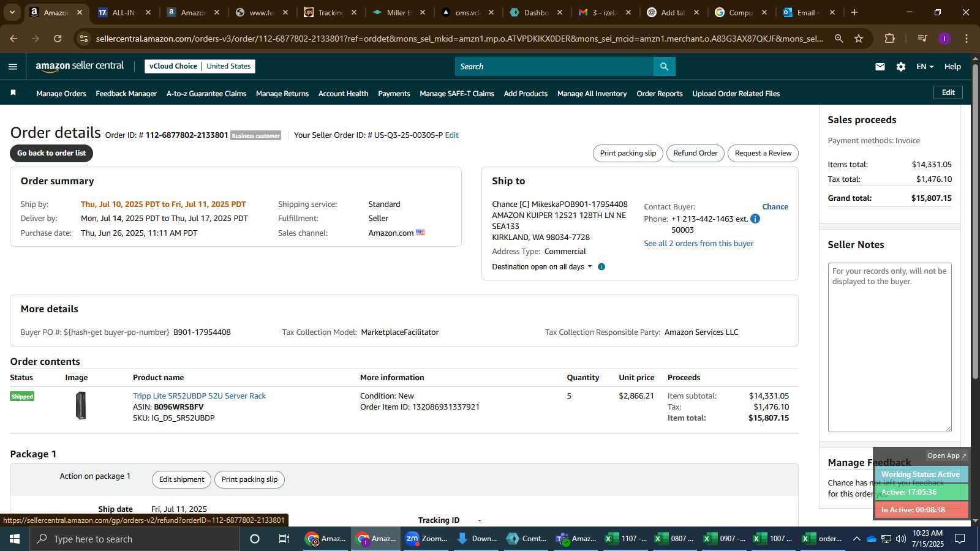
Task: Click the volume speaker icon in tray
Action: click(x=900, y=539)
